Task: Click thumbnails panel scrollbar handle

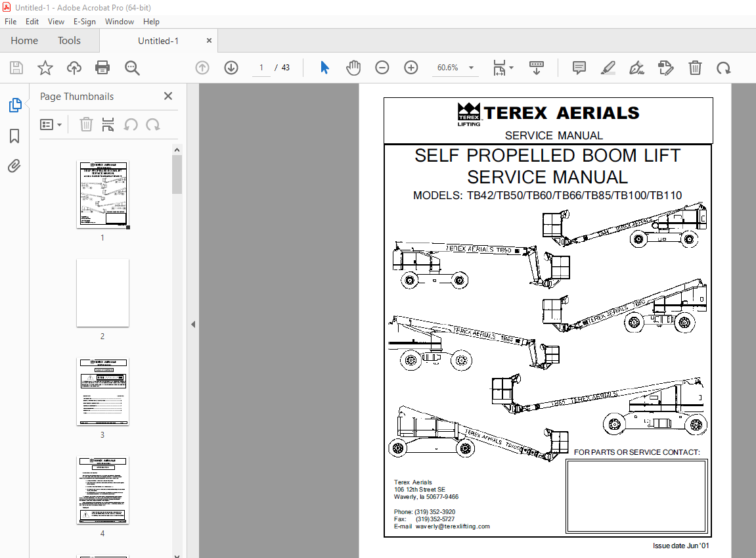Action: point(177,174)
